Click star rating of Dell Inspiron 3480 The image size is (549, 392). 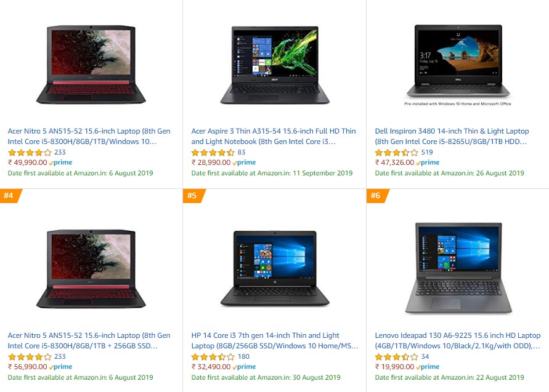[396, 153]
